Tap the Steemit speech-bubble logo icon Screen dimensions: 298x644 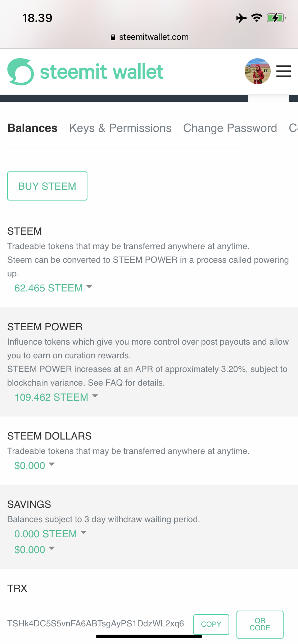coord(21,72)
